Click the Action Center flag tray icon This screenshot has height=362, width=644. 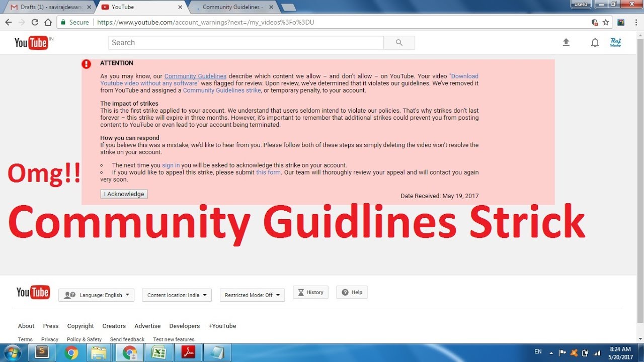[x=563, y=353]
